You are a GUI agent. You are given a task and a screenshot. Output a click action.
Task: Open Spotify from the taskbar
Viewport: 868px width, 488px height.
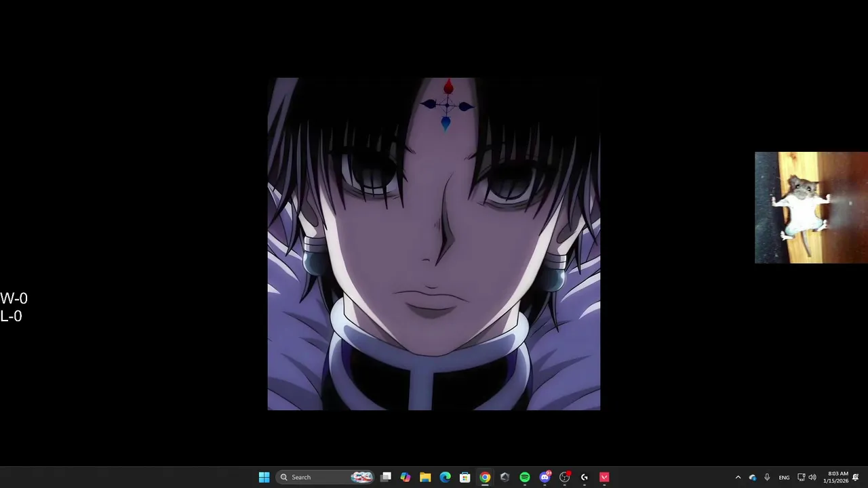pos(525,477)
